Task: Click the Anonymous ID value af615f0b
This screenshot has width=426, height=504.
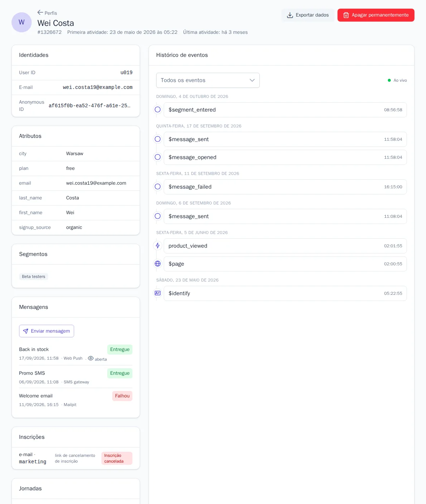Action: 90,106
